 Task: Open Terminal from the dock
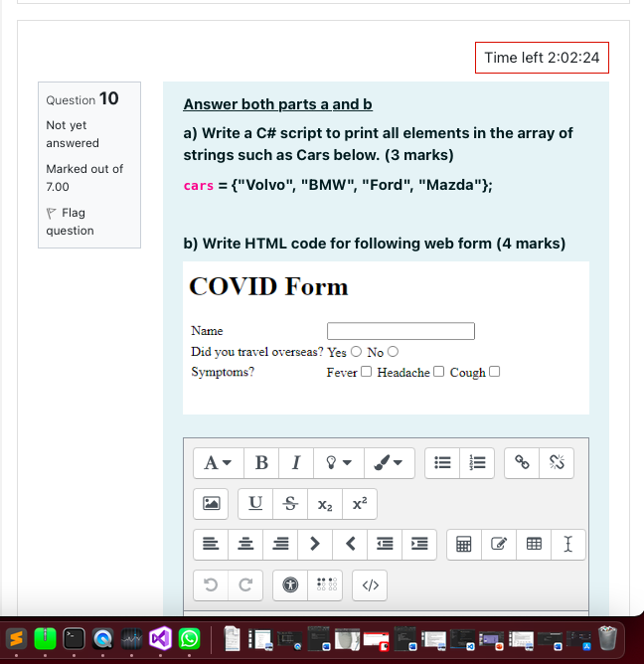[x=74, y=638]
